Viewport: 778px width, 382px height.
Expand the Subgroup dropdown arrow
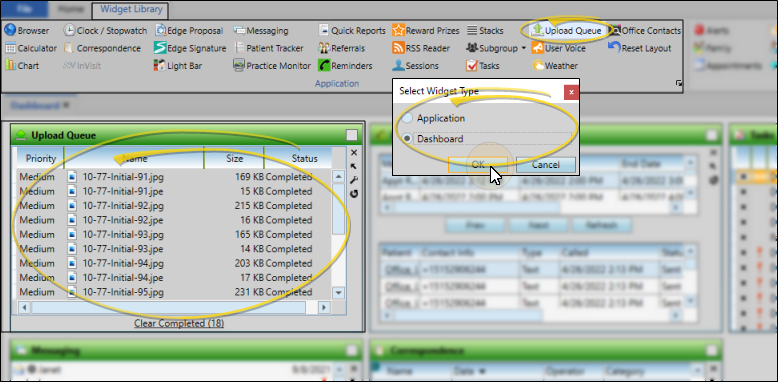[523, 49]
